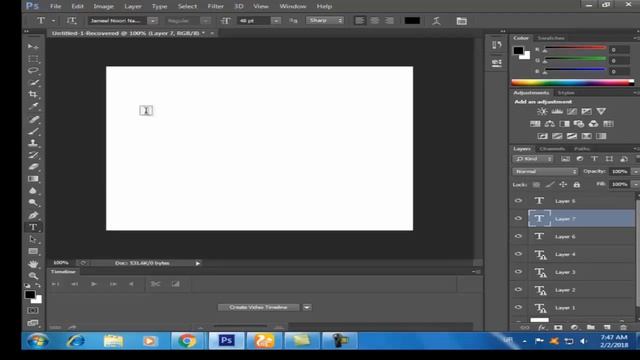640x360 pixels.
Task: Hide Layer 4 with eye icon
Action: (518, 254)
